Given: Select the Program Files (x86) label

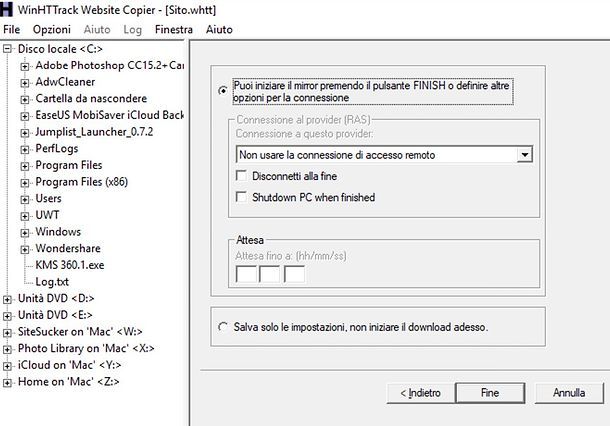Looking at the screenshot, I should (x=82, y=182).
